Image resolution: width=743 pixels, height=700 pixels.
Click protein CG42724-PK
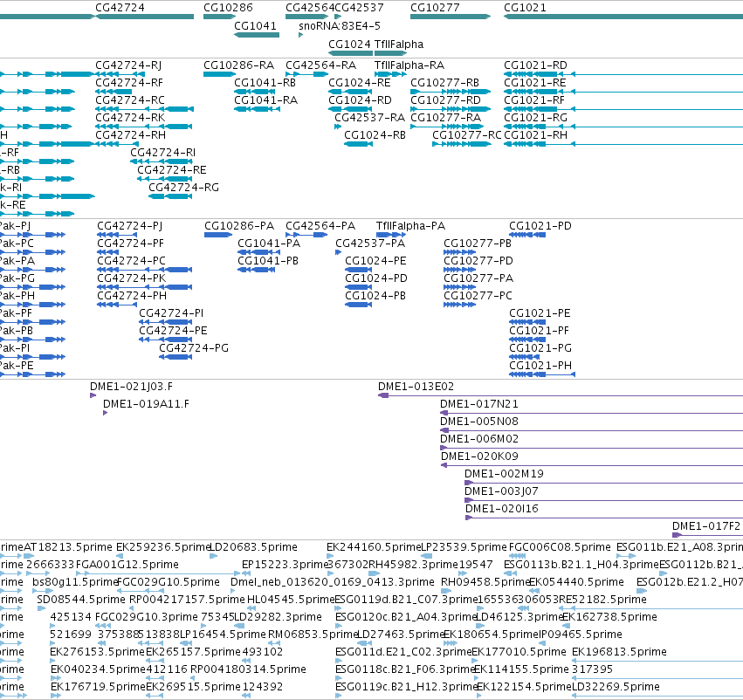click(x=131, y=278)
